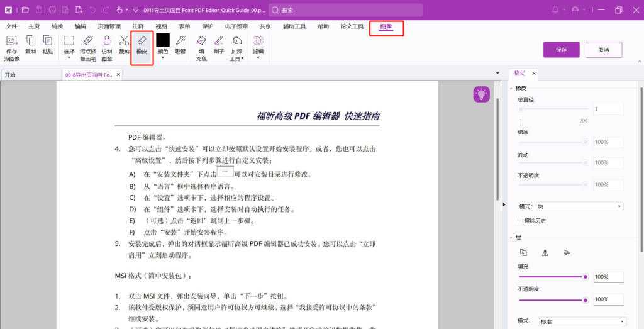
Task: Toggle the Erase History (擦除历史) checkbox
Action: (x=520, y=221)
